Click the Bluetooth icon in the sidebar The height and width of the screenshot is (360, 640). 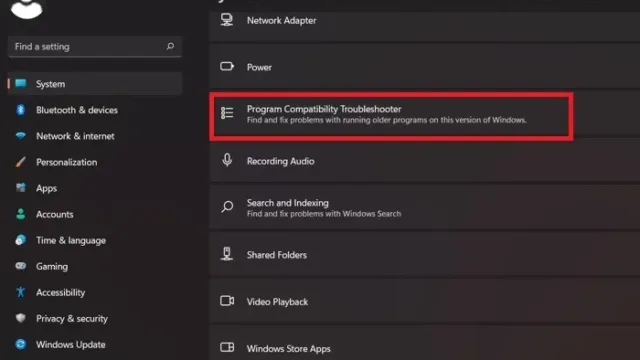coord(20,110)
